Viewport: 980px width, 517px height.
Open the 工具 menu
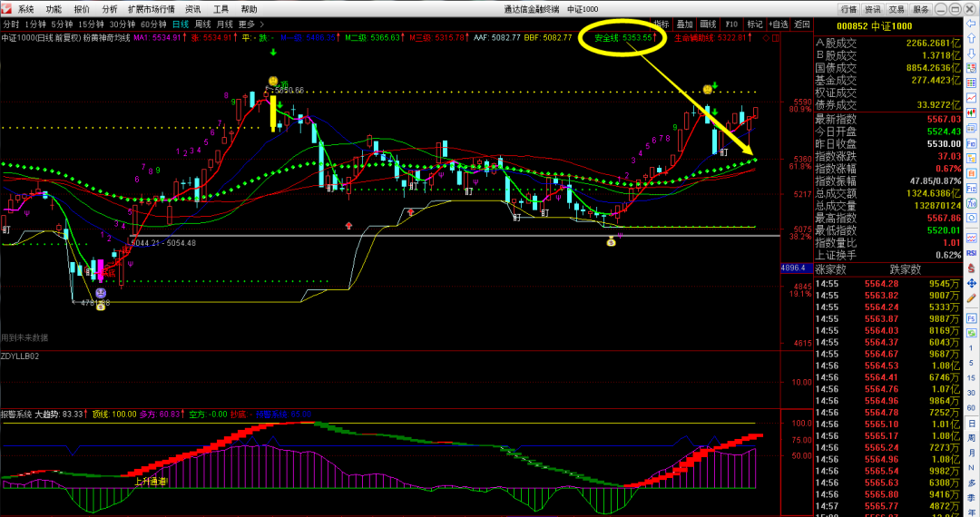coord(221,9)
